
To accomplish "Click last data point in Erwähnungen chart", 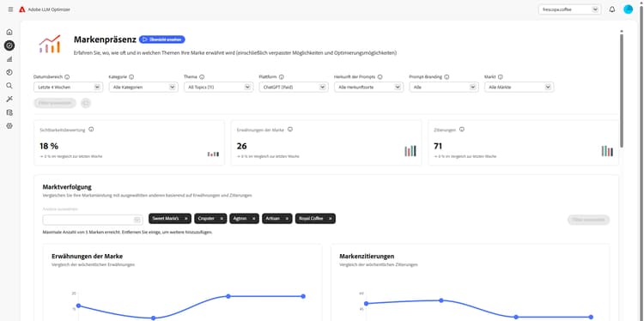I will coord(303,296).
